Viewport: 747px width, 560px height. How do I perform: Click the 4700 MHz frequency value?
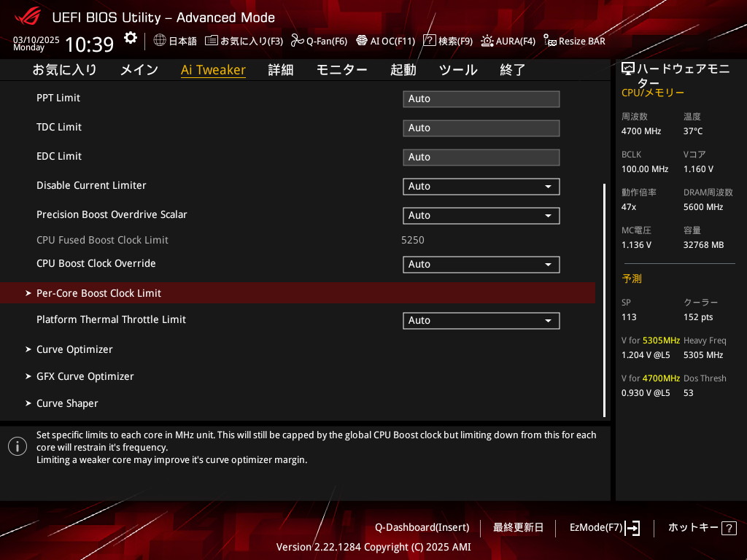pyautogui.click(x=641, y=131)
